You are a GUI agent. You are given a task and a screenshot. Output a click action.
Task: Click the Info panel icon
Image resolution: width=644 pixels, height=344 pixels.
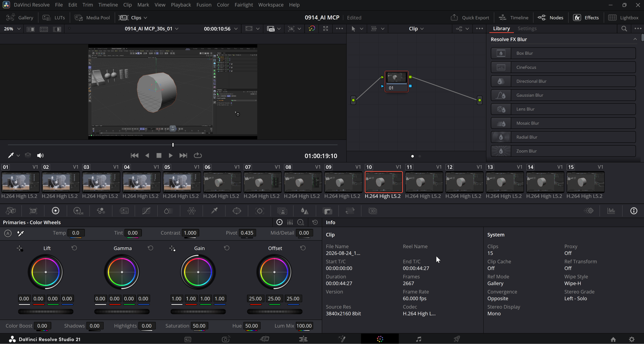(x=634, y=211)
